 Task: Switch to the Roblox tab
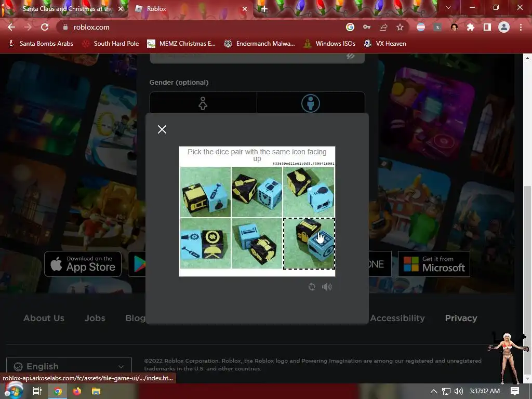190,9
